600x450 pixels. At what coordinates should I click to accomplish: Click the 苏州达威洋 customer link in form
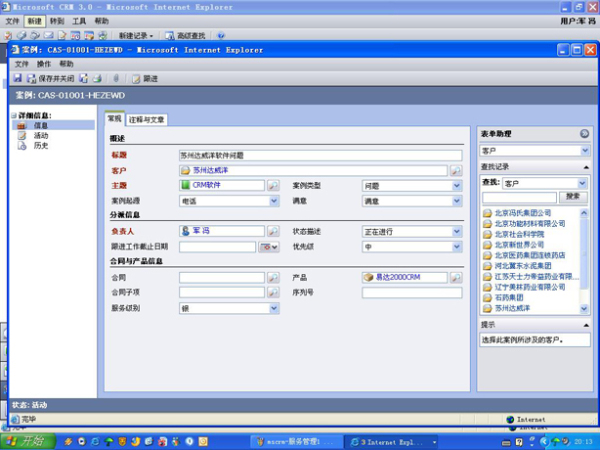point(211,170)
